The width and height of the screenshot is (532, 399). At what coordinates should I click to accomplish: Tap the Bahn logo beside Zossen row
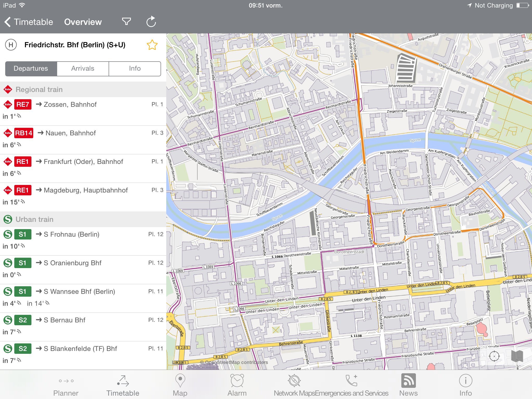pyautogui.click(x=8, y=104)
